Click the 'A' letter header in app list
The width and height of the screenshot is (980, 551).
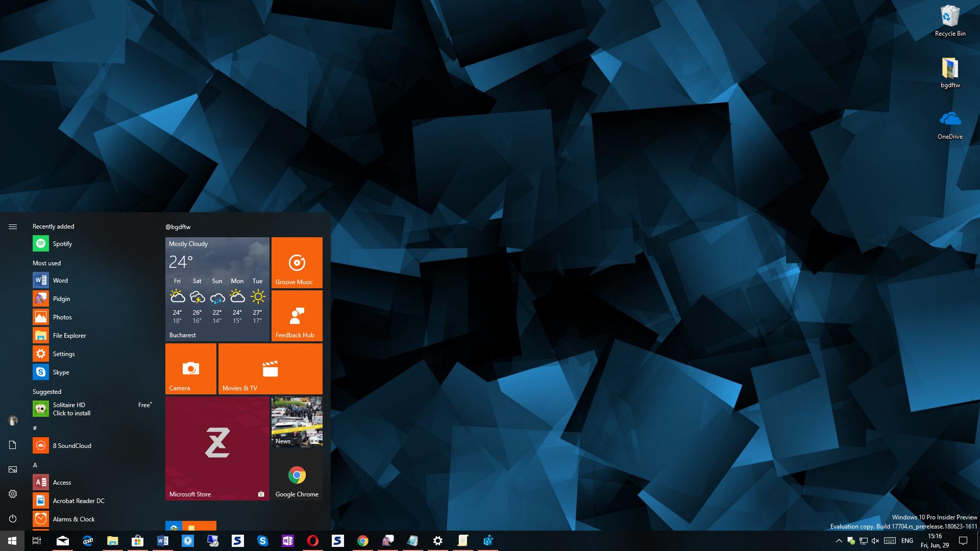35,465
